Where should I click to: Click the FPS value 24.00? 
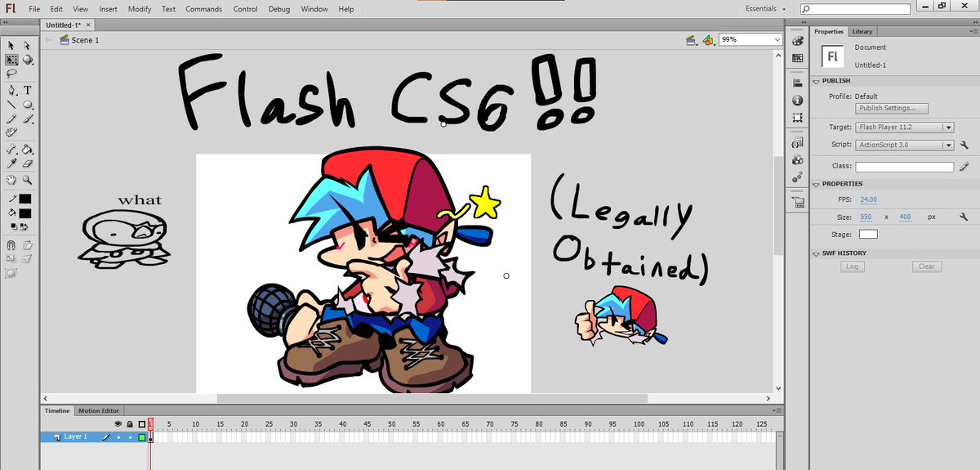(x=868, y=199)
